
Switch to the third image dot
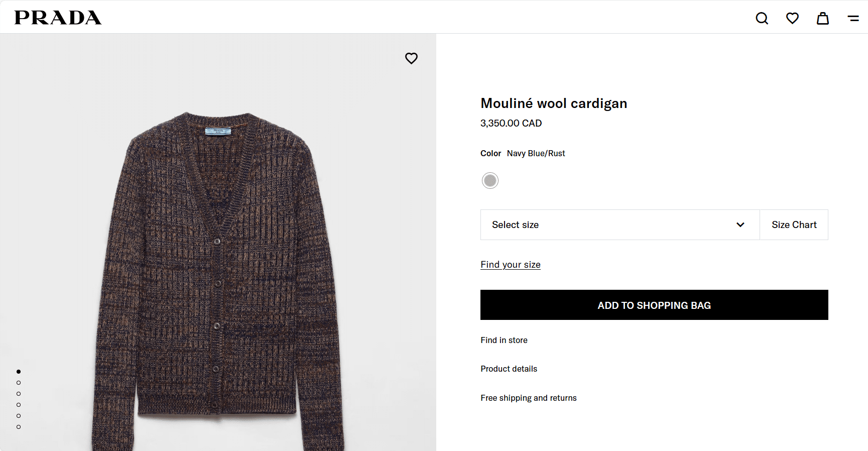pos(19,394)
